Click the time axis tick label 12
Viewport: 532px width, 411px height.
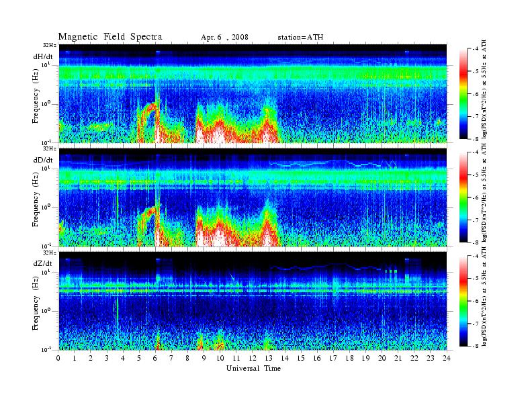pyautogui.click(x=253, y=358)
